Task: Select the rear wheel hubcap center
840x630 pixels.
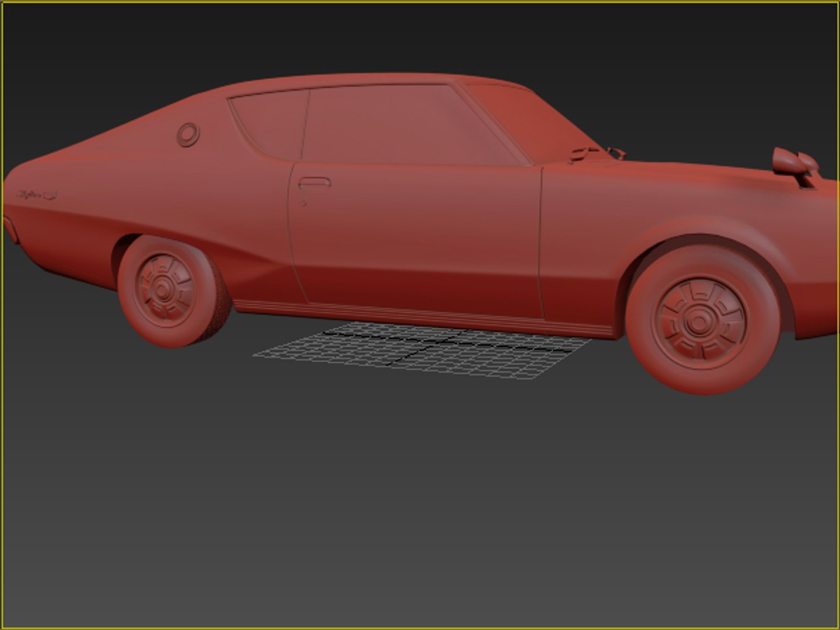Action: click(161, 289)
